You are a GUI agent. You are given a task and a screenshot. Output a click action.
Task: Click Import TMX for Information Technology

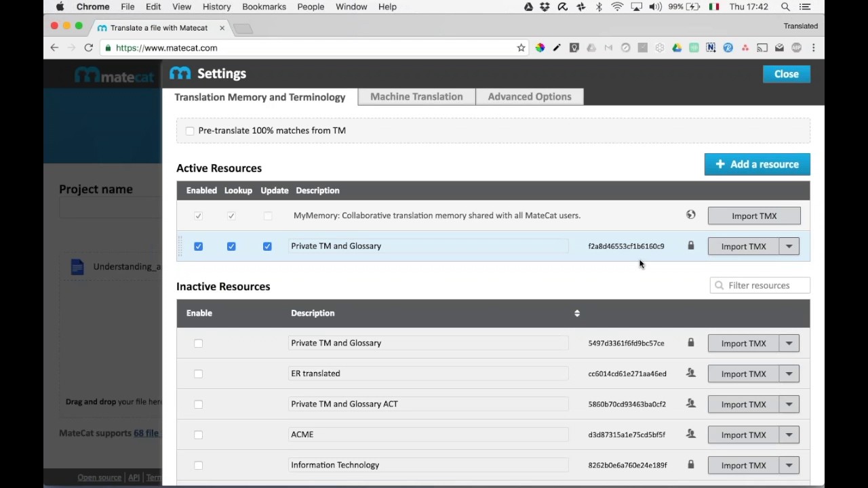click(743, 465)
